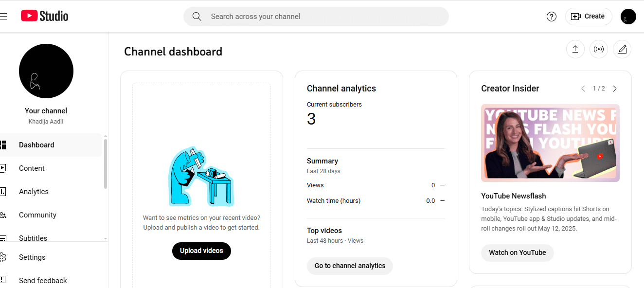Click Watch on YouTube for the Newsflash video
The width and height of the screenshot is (644, 288).
tap(517, 252)
